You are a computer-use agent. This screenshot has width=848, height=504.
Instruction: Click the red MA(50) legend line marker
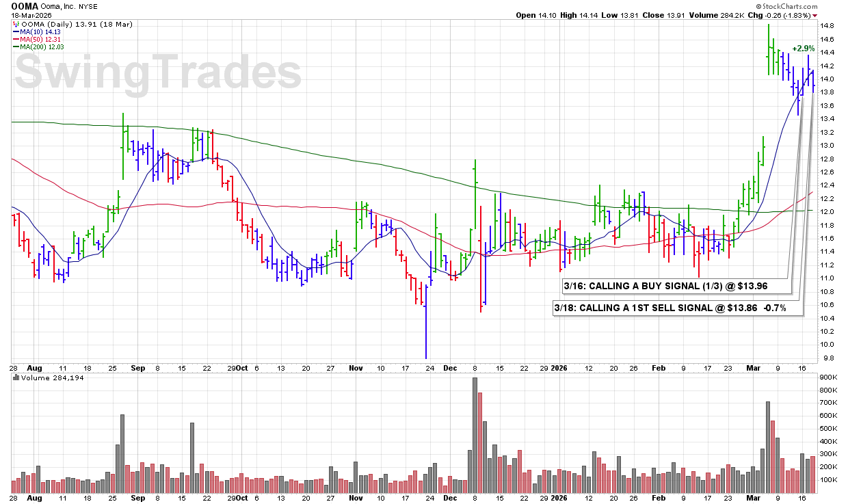click(16, 40)
